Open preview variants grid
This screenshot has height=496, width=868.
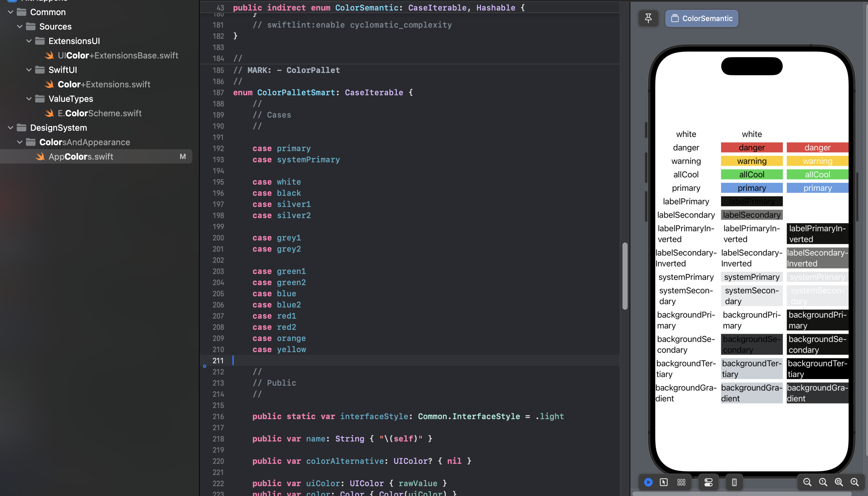(x=681, y=482)
